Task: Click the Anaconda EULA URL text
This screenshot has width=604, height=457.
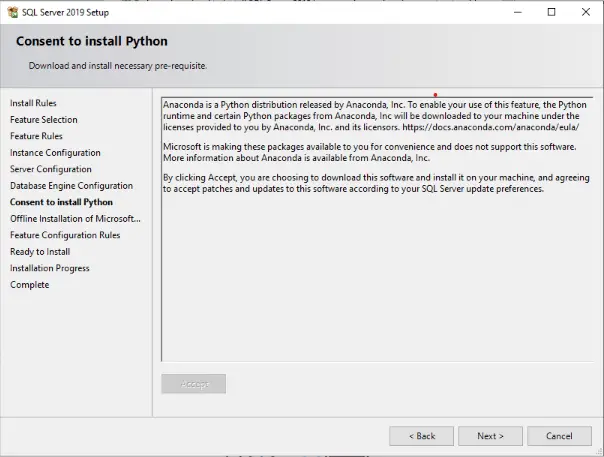Action: 490,127
